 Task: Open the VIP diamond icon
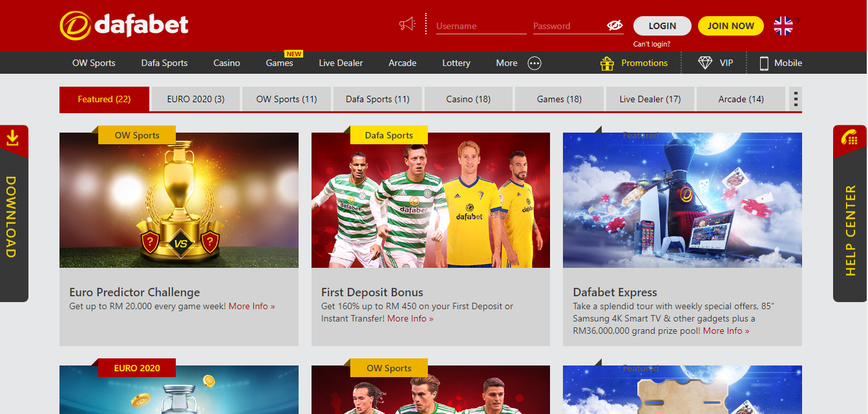705,63
